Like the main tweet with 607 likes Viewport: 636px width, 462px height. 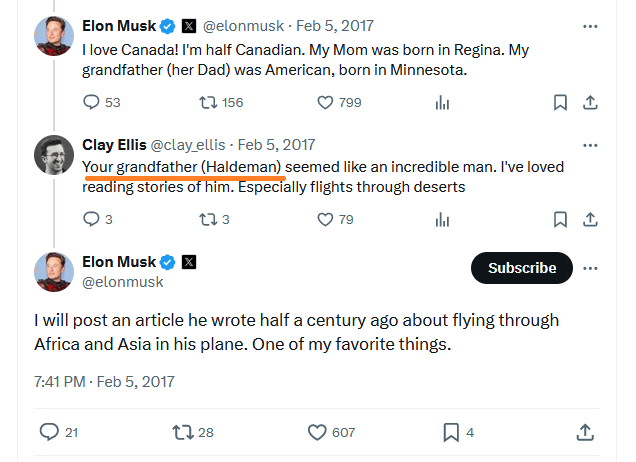[318, 432]
